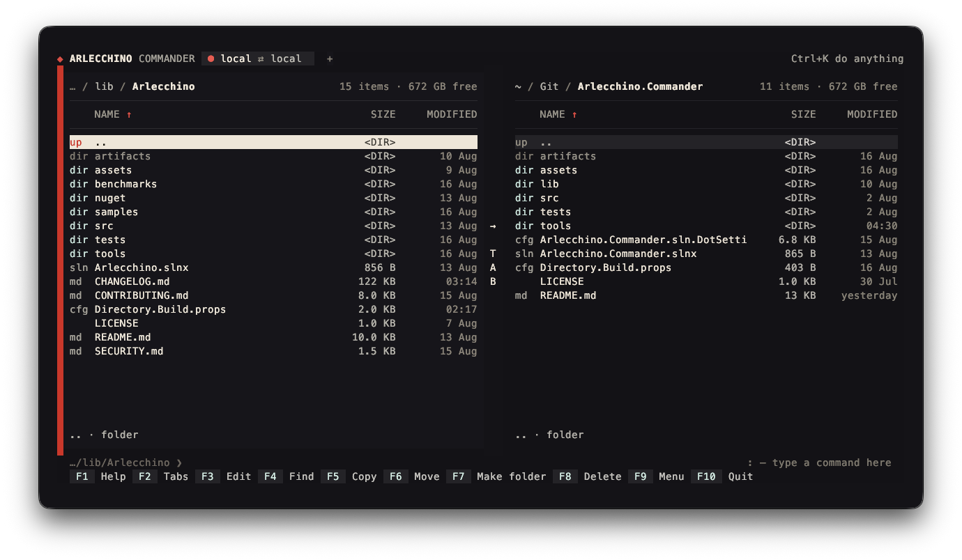
Task: Click the right-arrow marker between the panes
Action: click(x=493, y=226)
